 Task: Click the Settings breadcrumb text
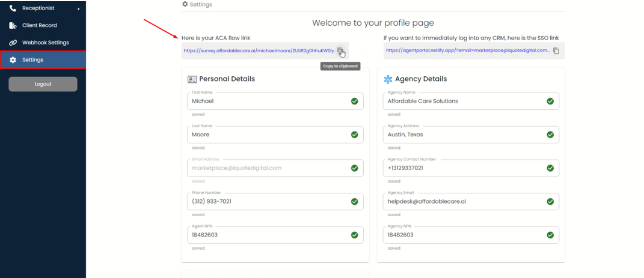[201, 5]
